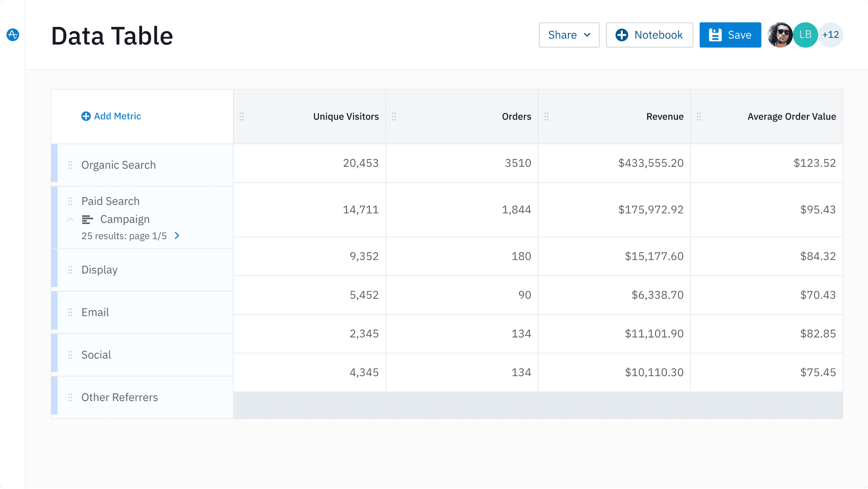Click the drag handle on Revenue column
Image resolution: width=868 pixels, height=489 pixels.
(x=546, y=117)
